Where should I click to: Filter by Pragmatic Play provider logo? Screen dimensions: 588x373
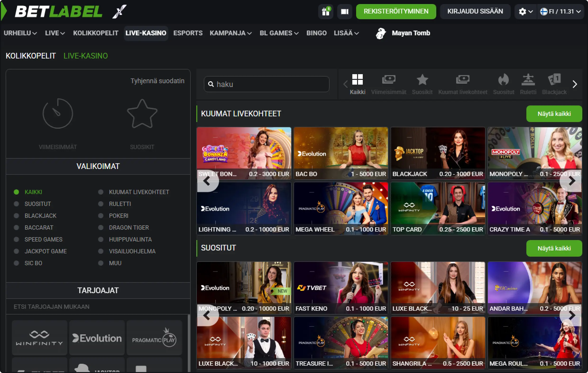click(x=154, y=338)
